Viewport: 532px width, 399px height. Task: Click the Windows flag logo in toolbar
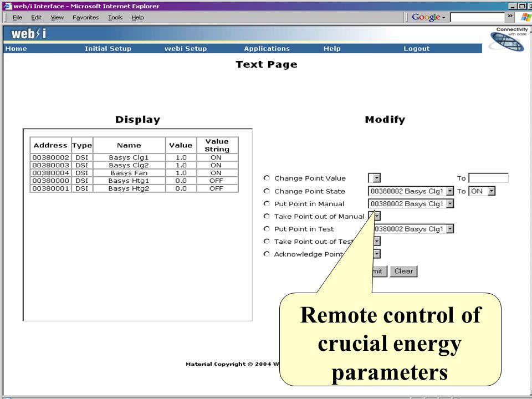pos(526,17)
